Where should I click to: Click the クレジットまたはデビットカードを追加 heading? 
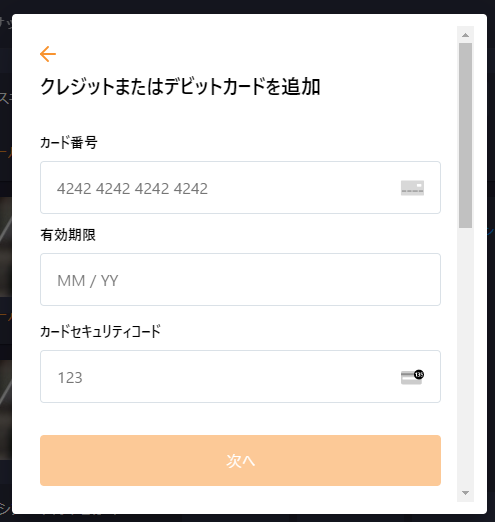tap(180, 87)
